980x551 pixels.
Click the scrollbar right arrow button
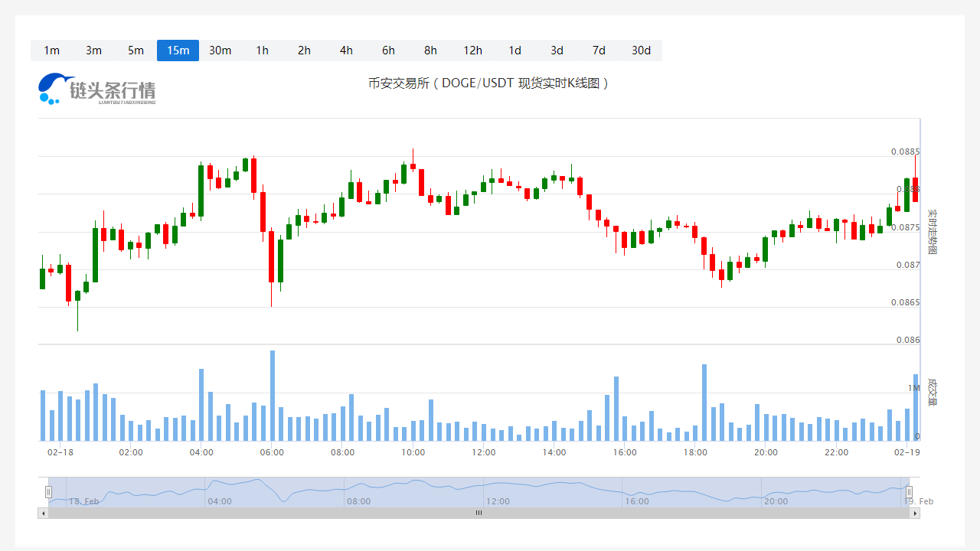pyautogui.click(x=915, y=514)
